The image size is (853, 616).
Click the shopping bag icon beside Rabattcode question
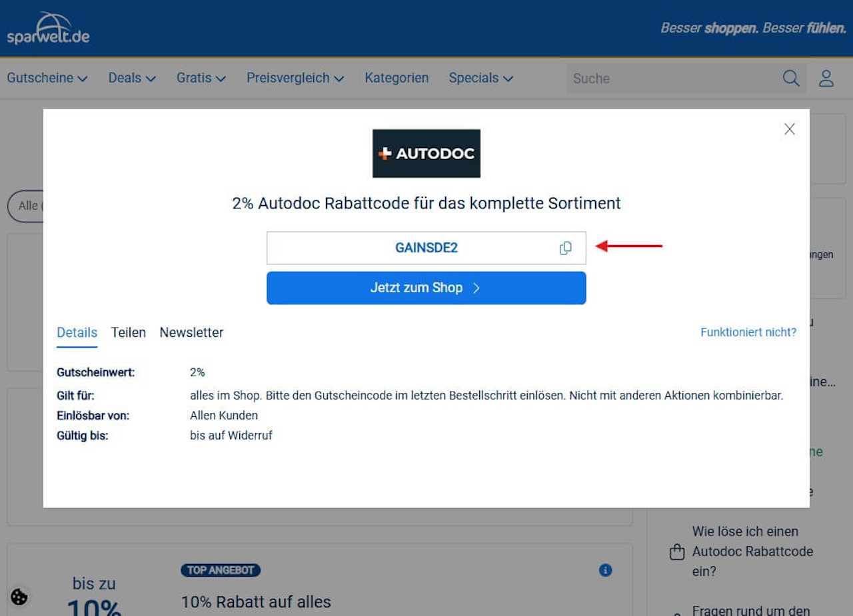pos(677,552)
